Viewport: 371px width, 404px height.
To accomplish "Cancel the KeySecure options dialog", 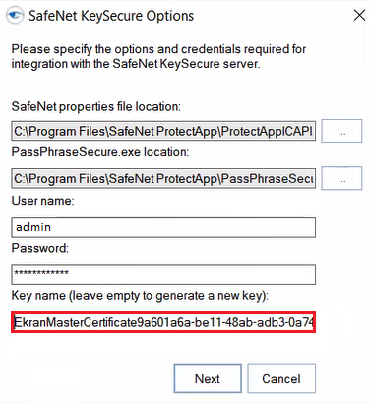I will pos(281,378).
